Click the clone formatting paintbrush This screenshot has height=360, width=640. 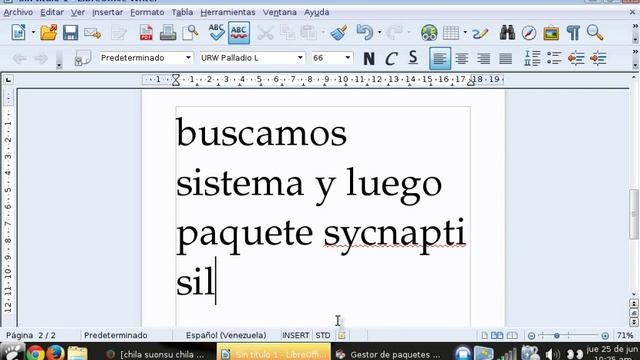[339, 32]
